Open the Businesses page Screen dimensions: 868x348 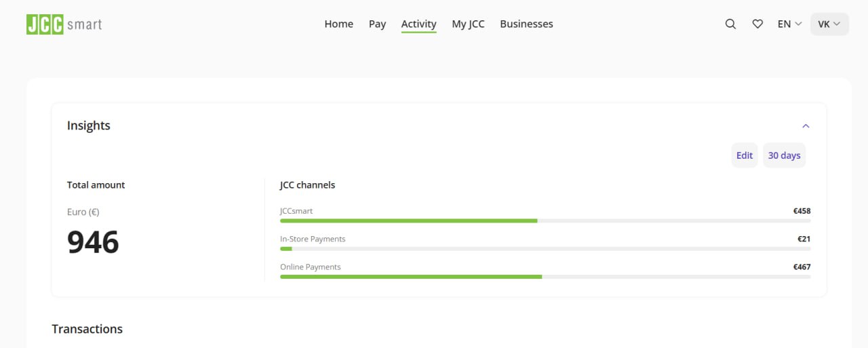coord(526,24)
